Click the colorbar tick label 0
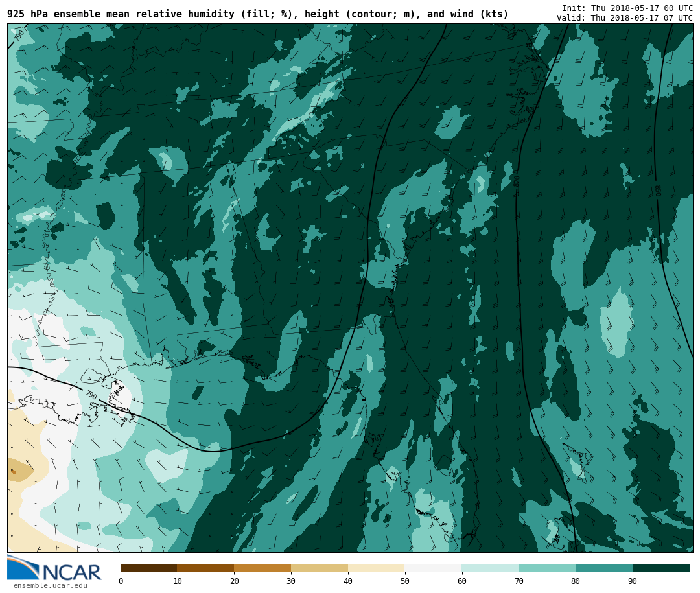Screen dimensions: 700x593 121,581
